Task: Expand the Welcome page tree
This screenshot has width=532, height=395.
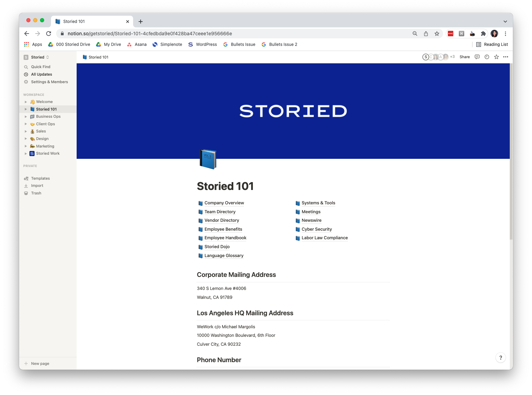Action: coord(26,102)
